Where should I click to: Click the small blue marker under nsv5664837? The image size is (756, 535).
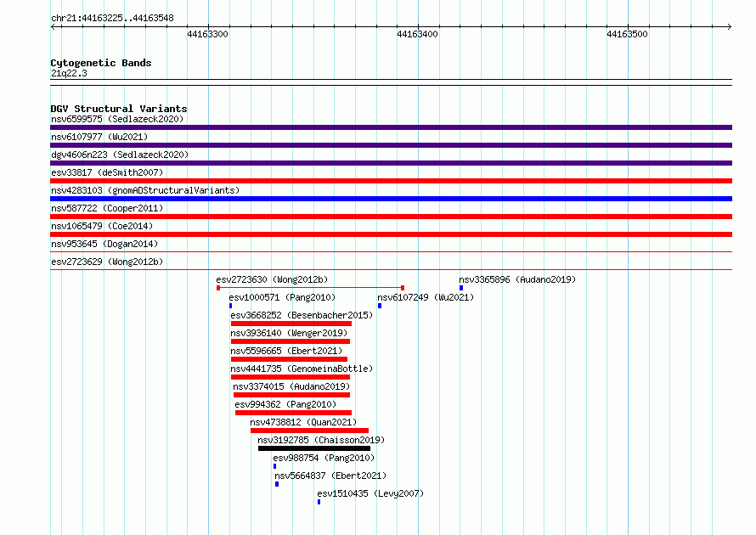tap(277, 484)
